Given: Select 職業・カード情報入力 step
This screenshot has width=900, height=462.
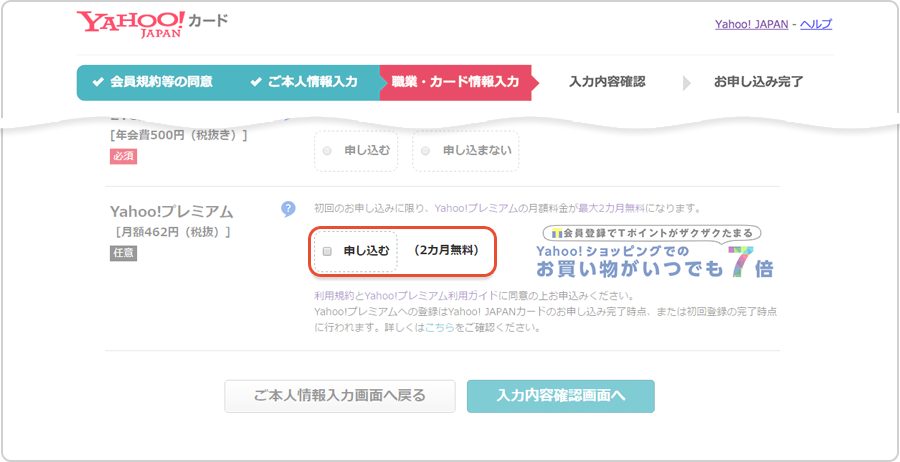Looking at the screenshot, I should click(455, 82).
